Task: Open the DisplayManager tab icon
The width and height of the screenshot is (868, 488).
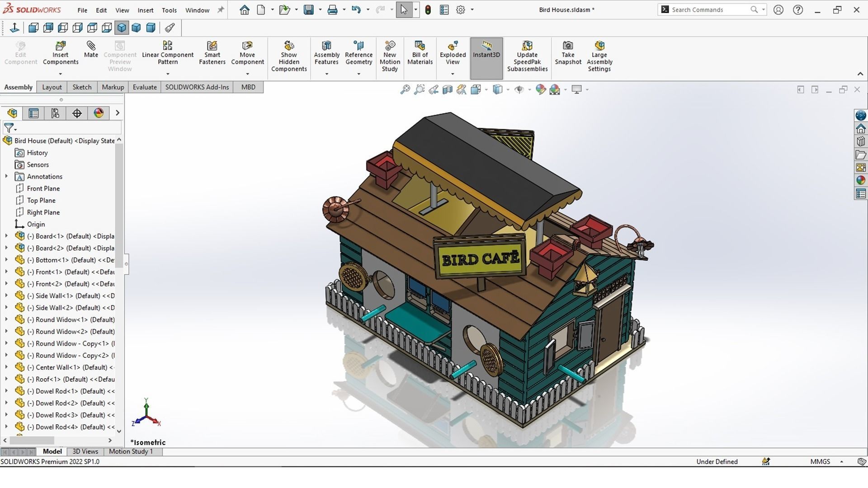Action: pyautogui.click(x=99, y=113)
